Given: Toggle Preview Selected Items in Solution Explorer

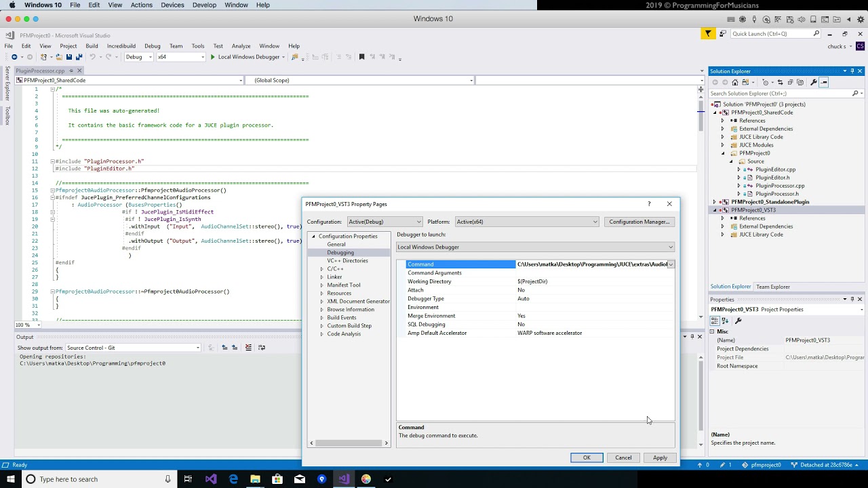Looking at the screenshot, I should click(824, 83).
